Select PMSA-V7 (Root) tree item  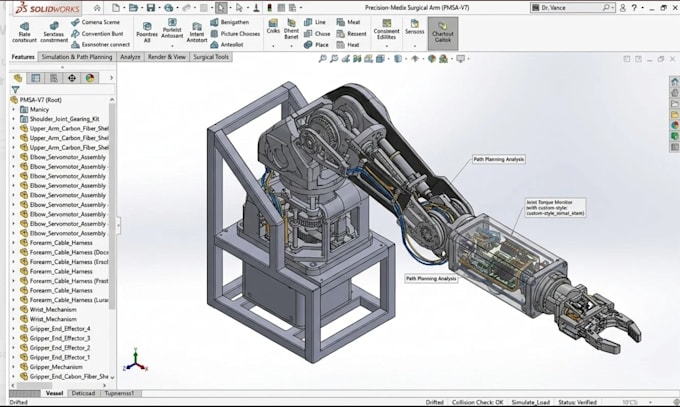[40, 100]
